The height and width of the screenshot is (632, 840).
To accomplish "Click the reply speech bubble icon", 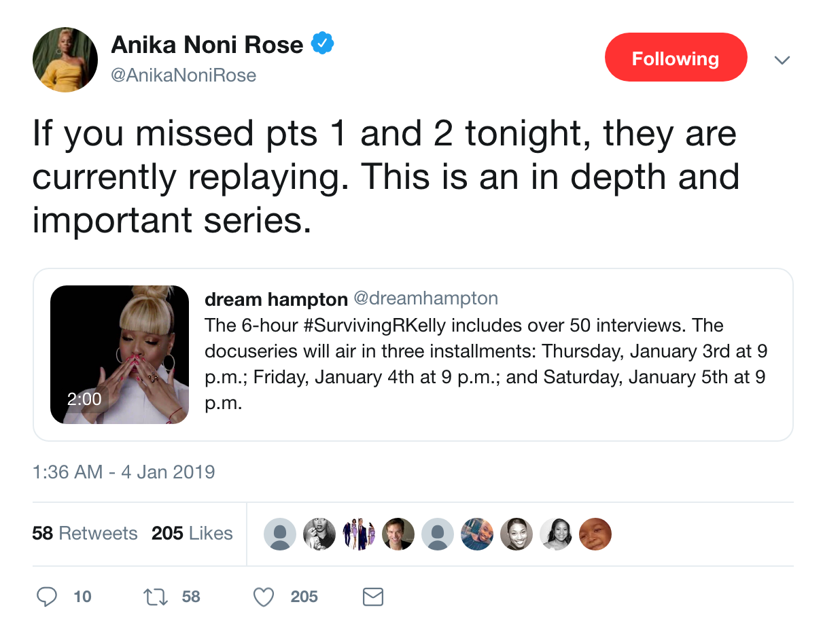I will (x=46, y=597).
